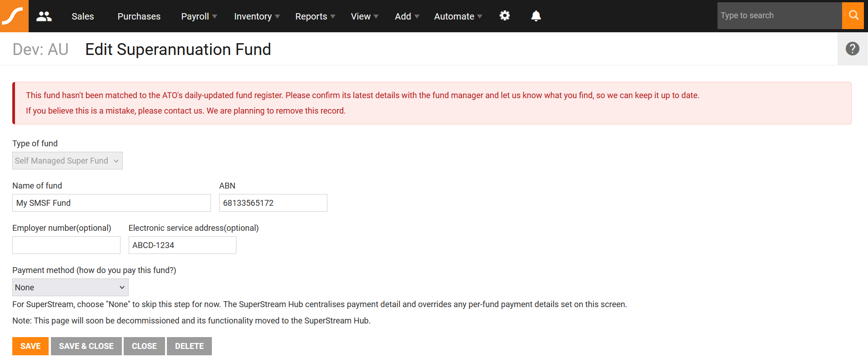The image size is (868, 358).
Task: Expand the View menu
Action: pos(365,16)
